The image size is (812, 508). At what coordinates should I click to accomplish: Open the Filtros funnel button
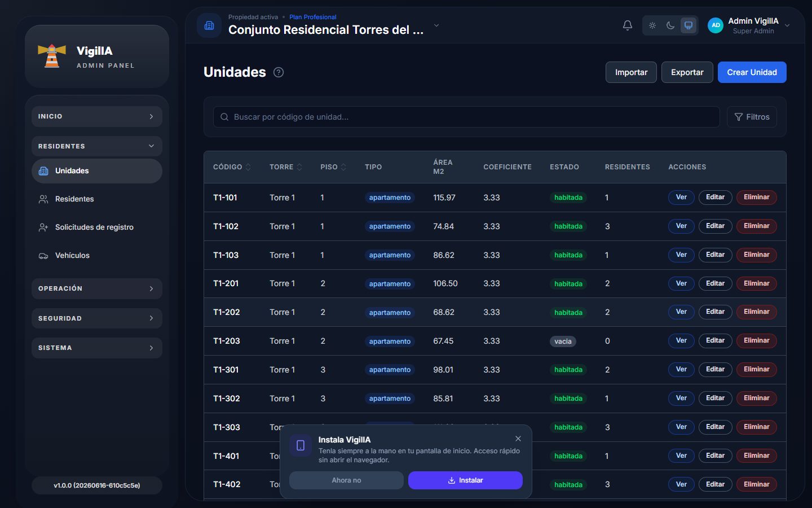click(x=752, y=117)
